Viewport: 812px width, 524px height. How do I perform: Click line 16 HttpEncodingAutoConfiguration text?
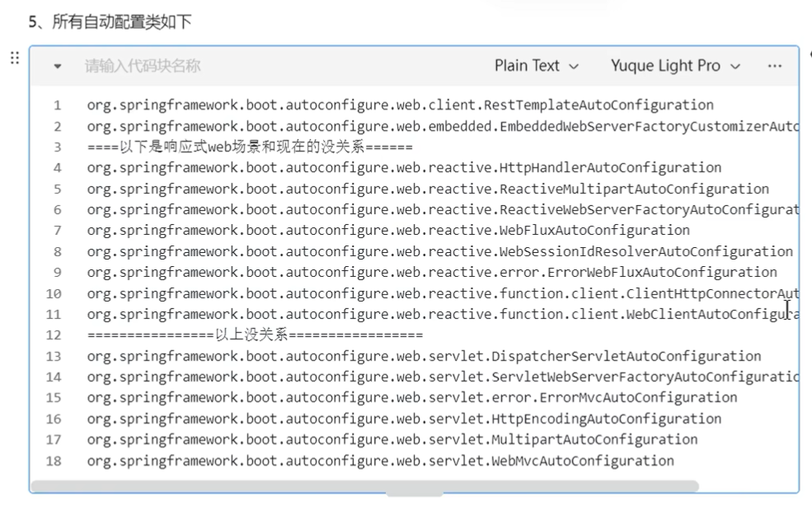coord(607,419)
